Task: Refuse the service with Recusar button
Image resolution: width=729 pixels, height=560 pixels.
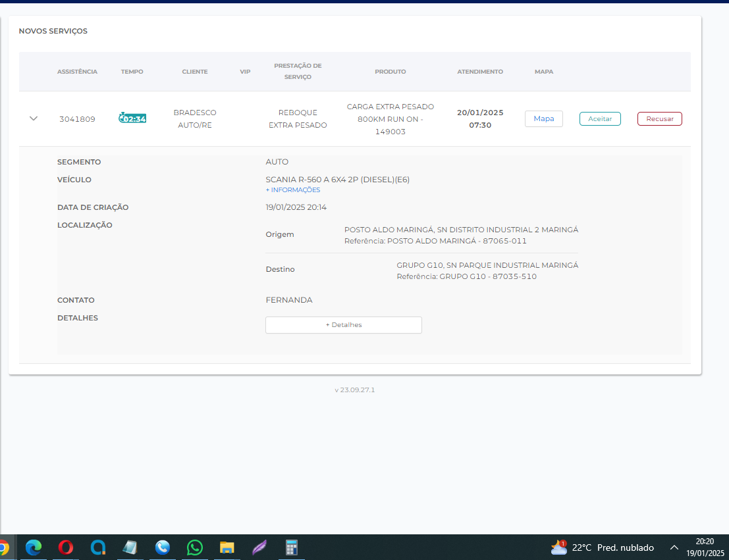Action: click(x=659, y=118)
